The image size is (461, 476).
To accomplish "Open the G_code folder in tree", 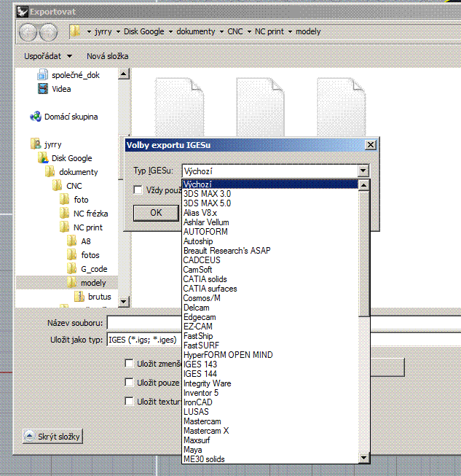I will (x=94, y=269).
